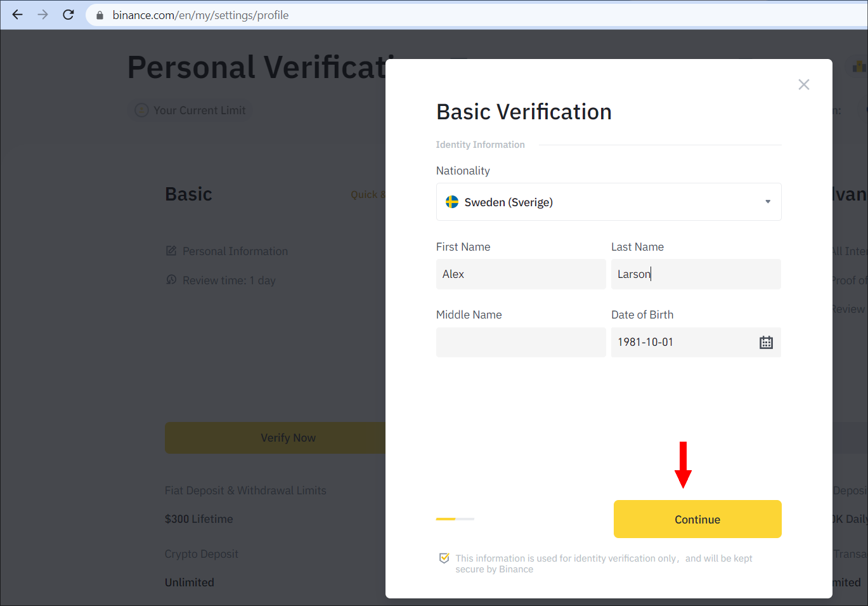Viewport: 868px width, 606px height.
Task: Click the browser forward arrow
Action: tap(42, 15)
